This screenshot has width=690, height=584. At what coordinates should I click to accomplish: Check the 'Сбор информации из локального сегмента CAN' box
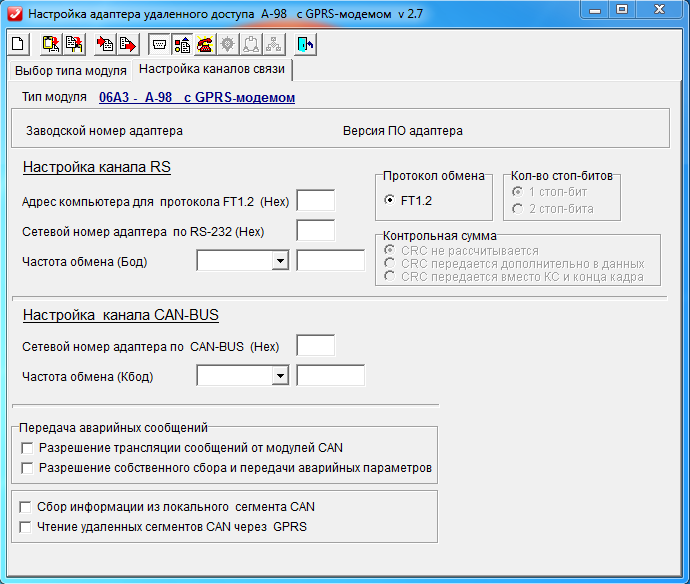pyautogui.click(x=27, y=507)
